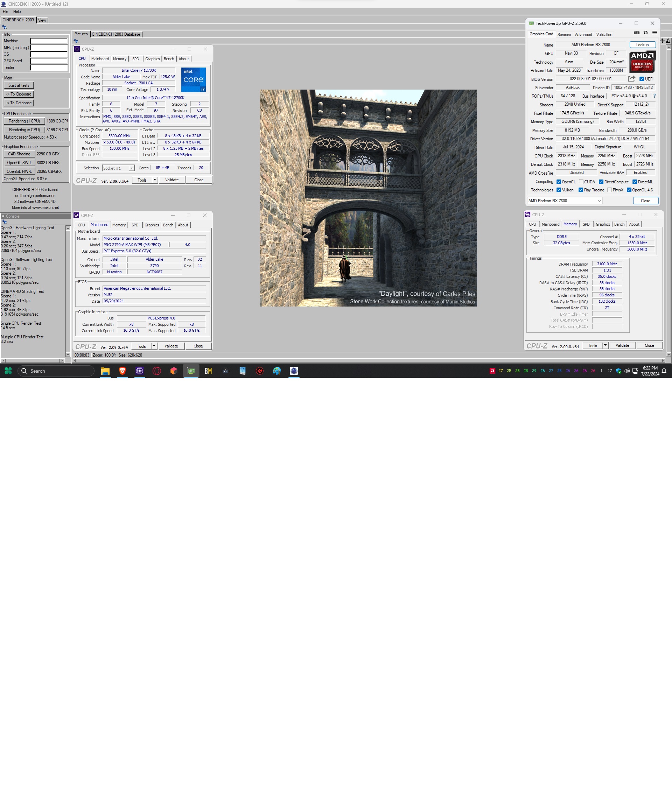Viewport: 672px width, 809px height.
Task: Open File Explorer from taskbar
Action: click(x=105, y=371)
